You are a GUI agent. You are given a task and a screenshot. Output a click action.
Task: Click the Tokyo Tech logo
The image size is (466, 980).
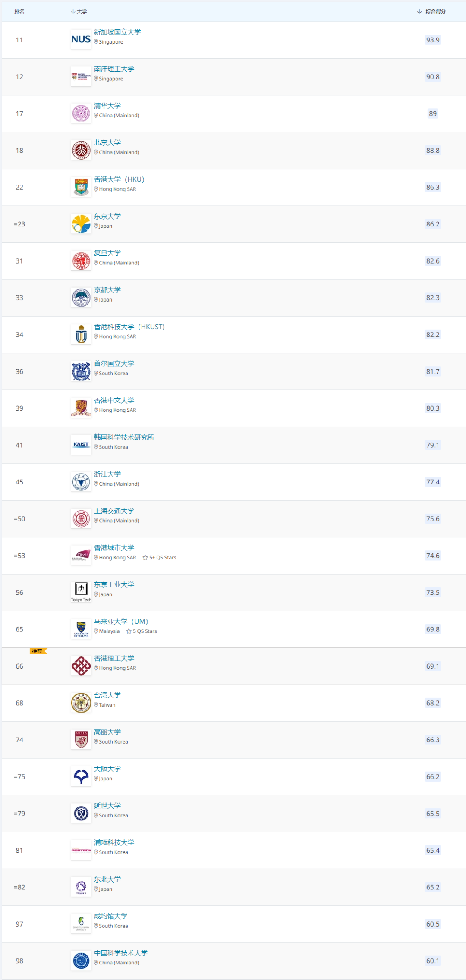pyautogui.click(x=81, y=592)
